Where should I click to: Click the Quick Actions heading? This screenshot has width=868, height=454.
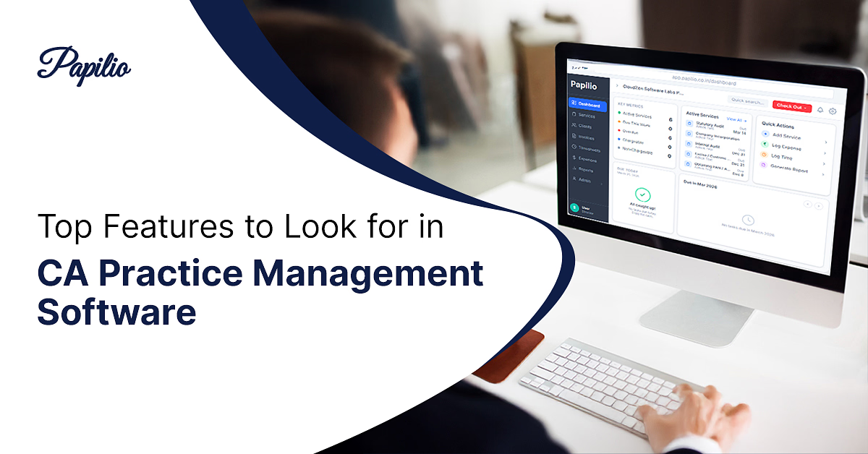click(x=778, y=125)
